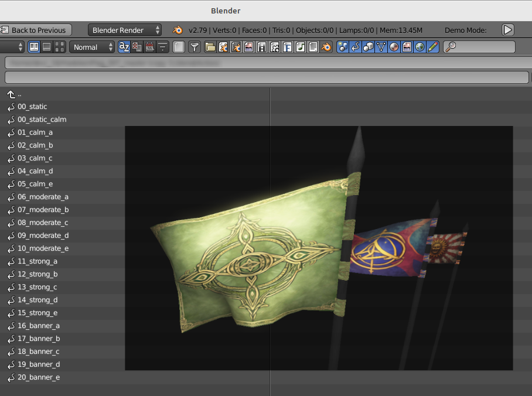Select the 14_strong_d action
532x396 pixels.
(37, 300)
